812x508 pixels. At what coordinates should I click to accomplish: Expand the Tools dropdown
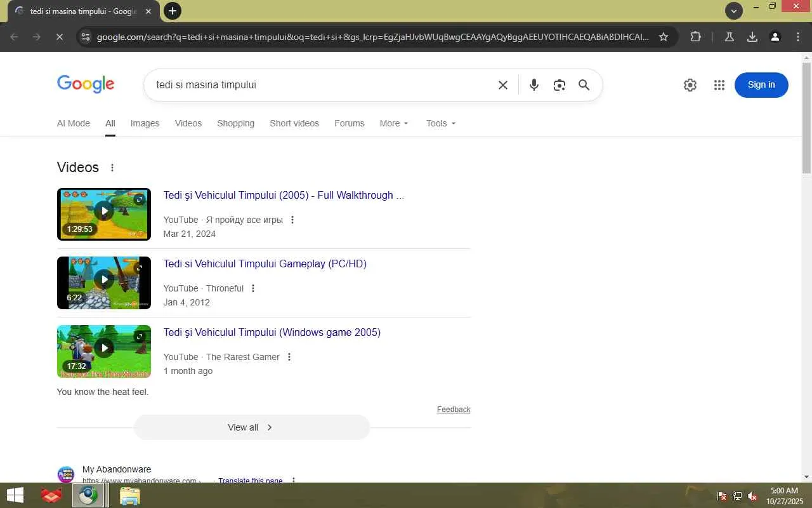pyautogui.click(x=441, y=123)
